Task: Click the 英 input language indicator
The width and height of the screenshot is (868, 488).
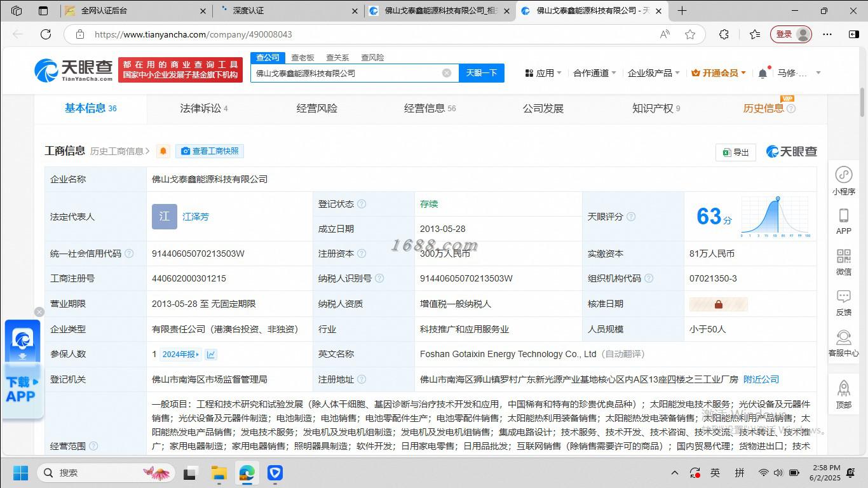Action: tap(715, 473)
